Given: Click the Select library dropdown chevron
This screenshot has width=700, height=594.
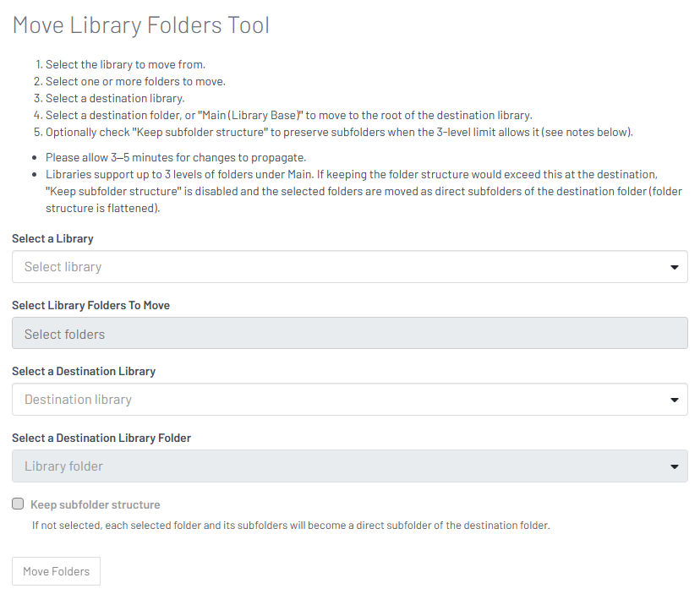Looking at the screenshot, I should point(675,266).
